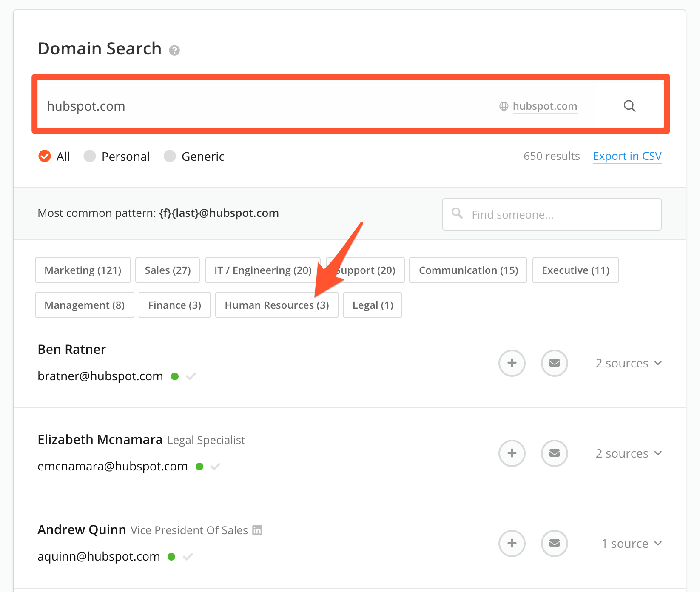Select the Generic email type filter
The height and width of the screenshot is (592, 700).
(194, 157)
